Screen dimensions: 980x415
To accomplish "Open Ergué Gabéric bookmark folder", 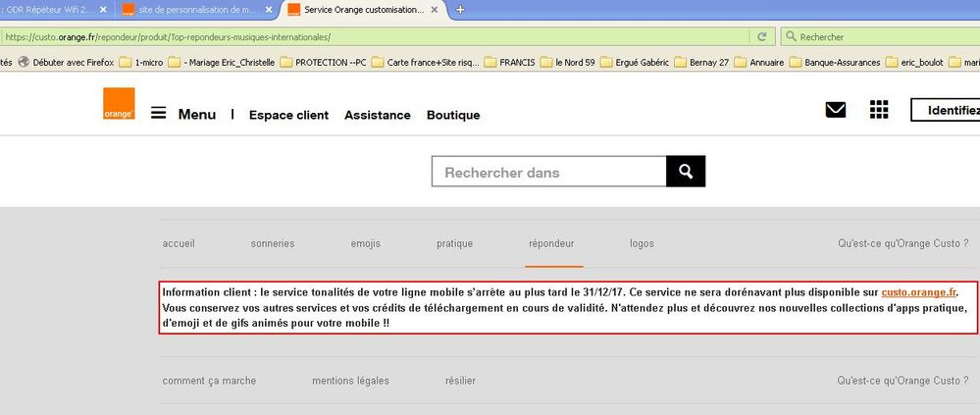I will [635, 63].
